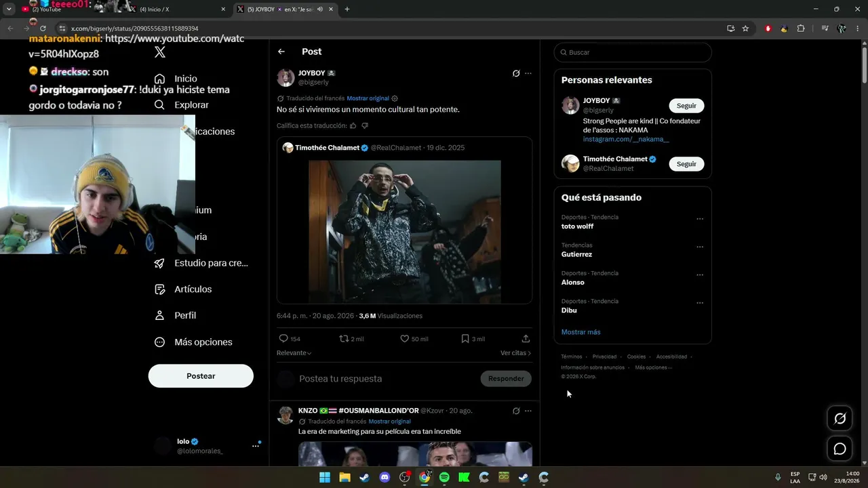Screen dimensions: 868x488
Task: Mute the JOYBOY tab audio
Action: click(x=319, y=9)
